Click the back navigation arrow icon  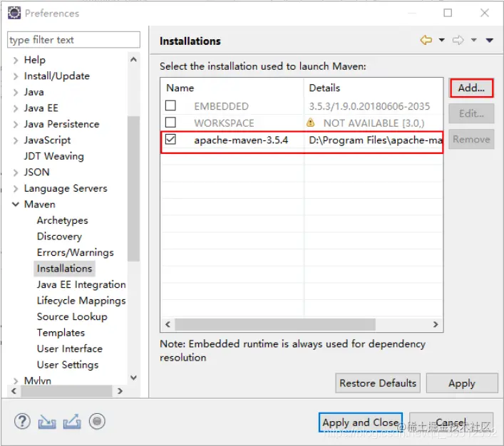[426, 40]
